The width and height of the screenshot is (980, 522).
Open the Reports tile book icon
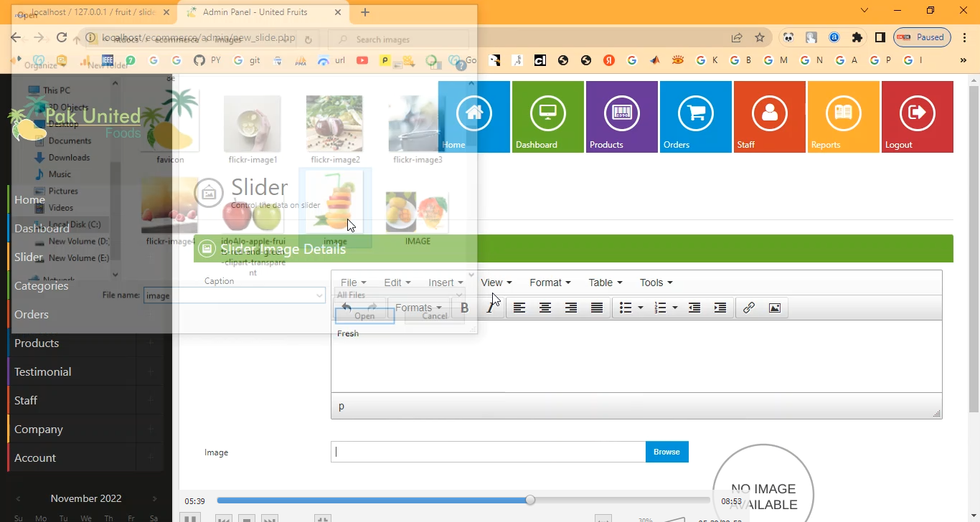point(844,113)
